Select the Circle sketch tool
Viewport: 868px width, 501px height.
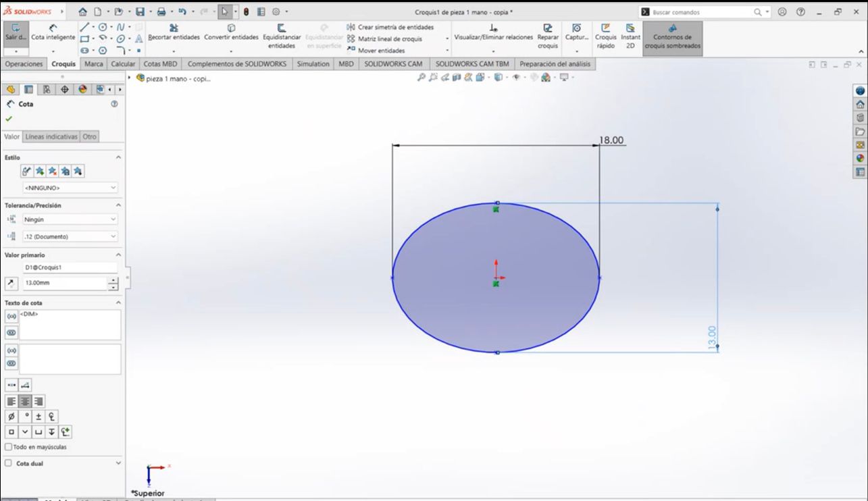[x=102, y=27]
